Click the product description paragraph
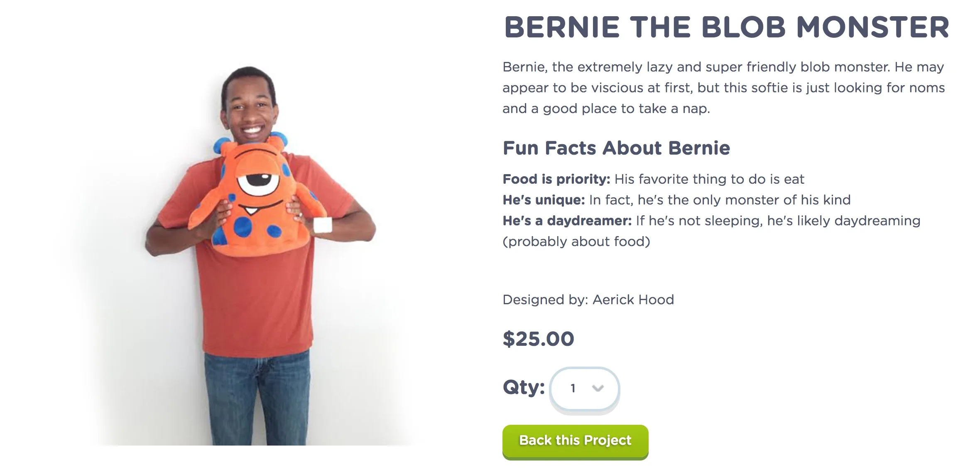The image size is (980, 468). [x=723, y=88]
